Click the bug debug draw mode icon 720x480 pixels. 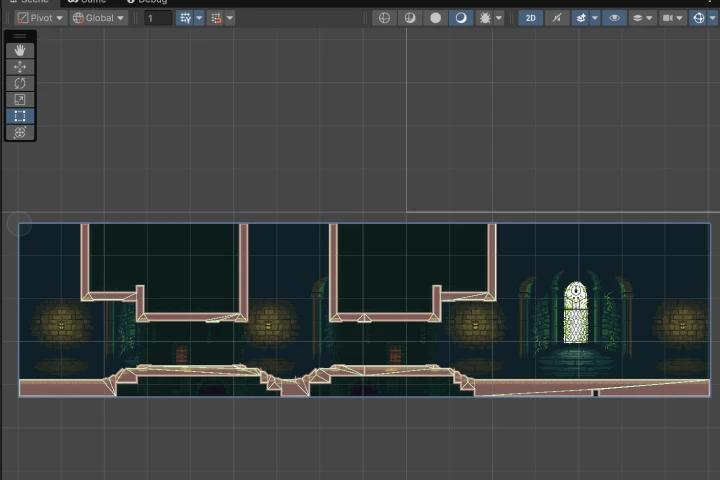pyautogui.click(x=485, y=18)
